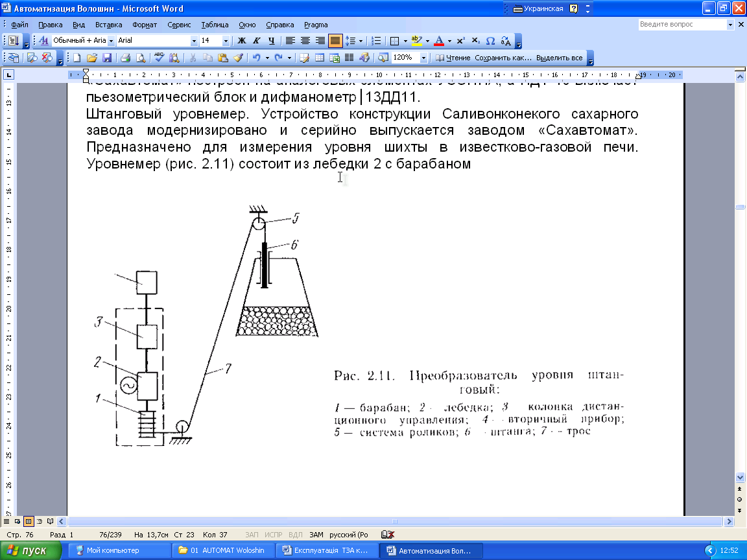Click the numbered list icon
This screenshot has height=560, width=747.
point(376,41)
